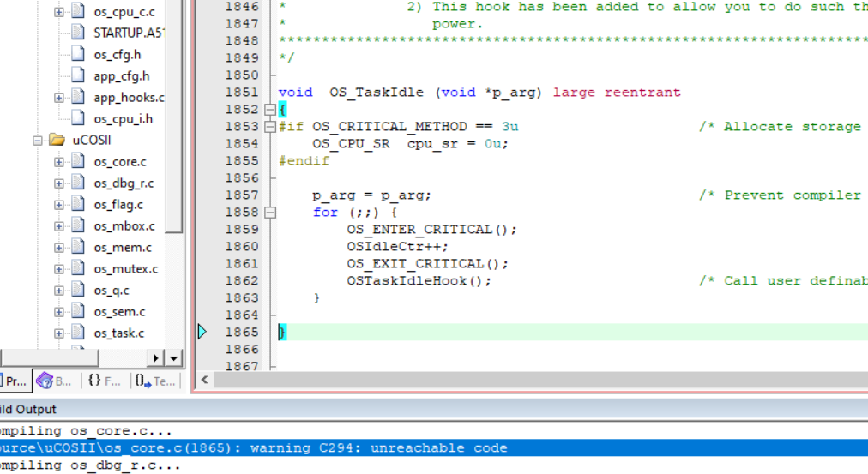The width and height of the screenshot is (868, 474).
Task: Click the closing brace on line 1865
Action: [x=282, y=332]
